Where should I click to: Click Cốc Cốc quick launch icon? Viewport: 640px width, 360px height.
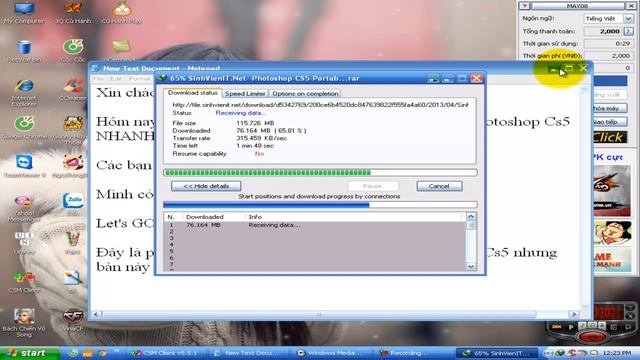tap(73, 353)
